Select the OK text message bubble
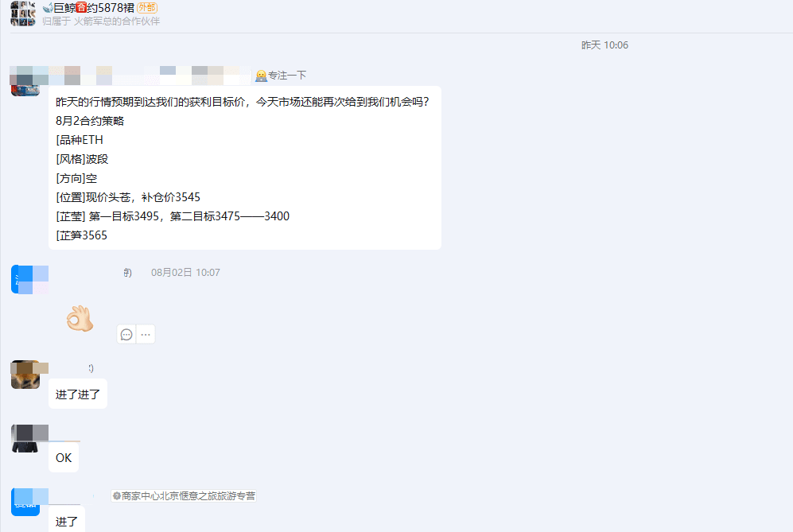Screen dimensions: 793x532 (64, 458)
